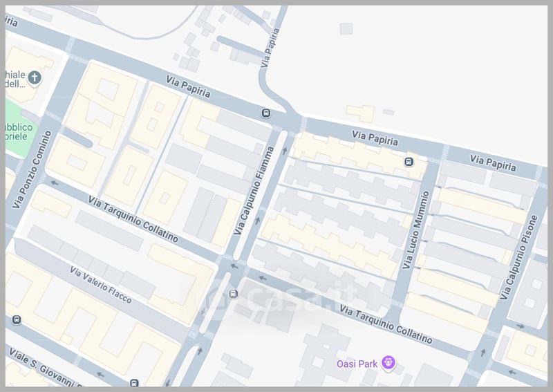Select the vertical Via Papiria label at top

click(x=270, y=48)
